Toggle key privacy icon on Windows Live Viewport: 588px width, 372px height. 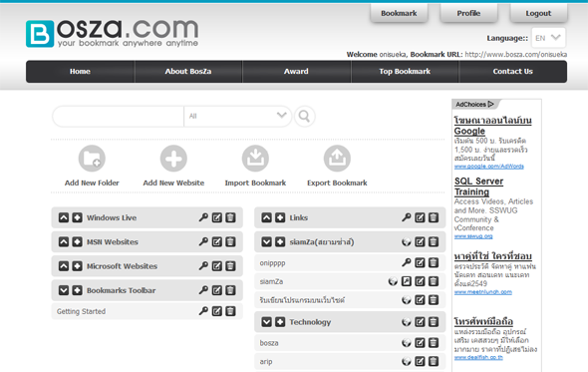point(203,217)
